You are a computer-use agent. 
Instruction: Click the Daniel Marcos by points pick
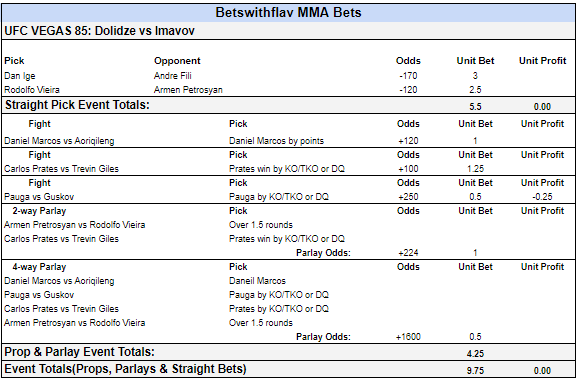tap(276, 141)
